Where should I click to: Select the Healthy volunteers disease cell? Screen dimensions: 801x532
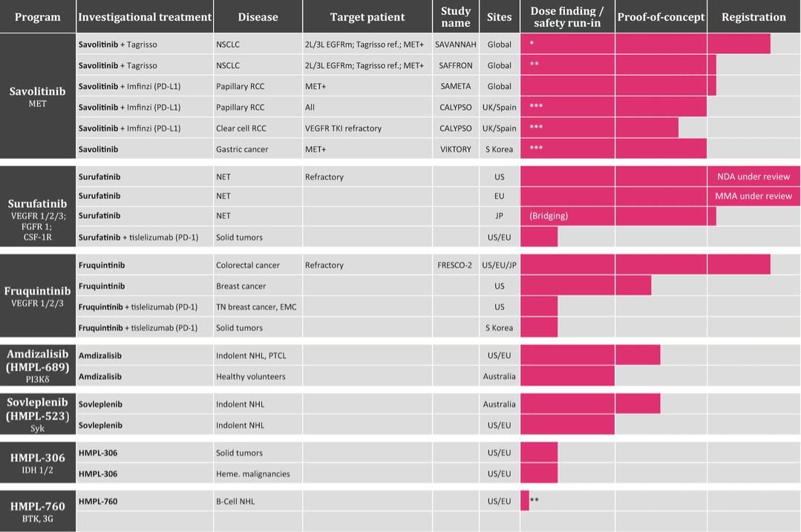coord(250,376)
